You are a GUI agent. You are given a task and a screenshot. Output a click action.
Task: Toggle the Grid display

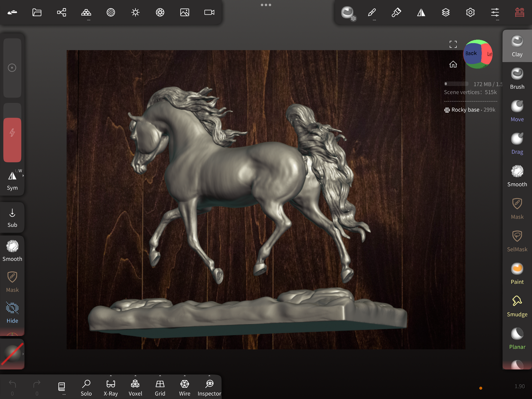point(160,388)
